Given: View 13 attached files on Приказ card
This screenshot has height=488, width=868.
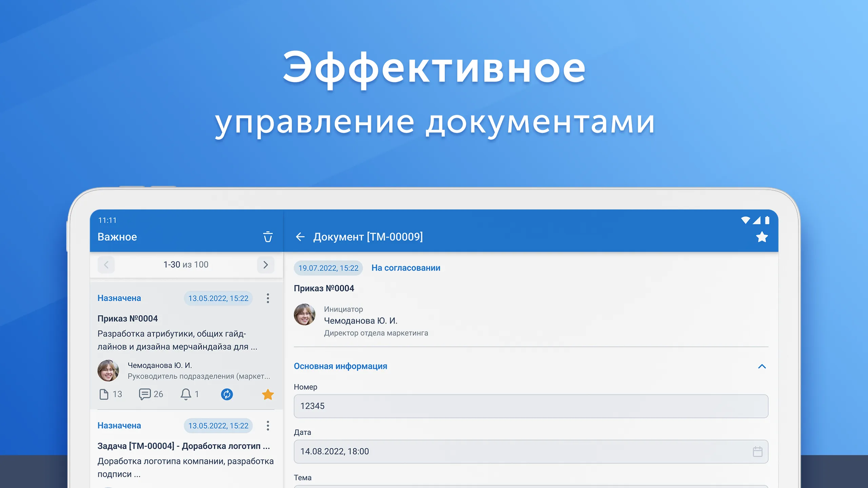Looking at the screenshot, I should [x=111, y=394].
